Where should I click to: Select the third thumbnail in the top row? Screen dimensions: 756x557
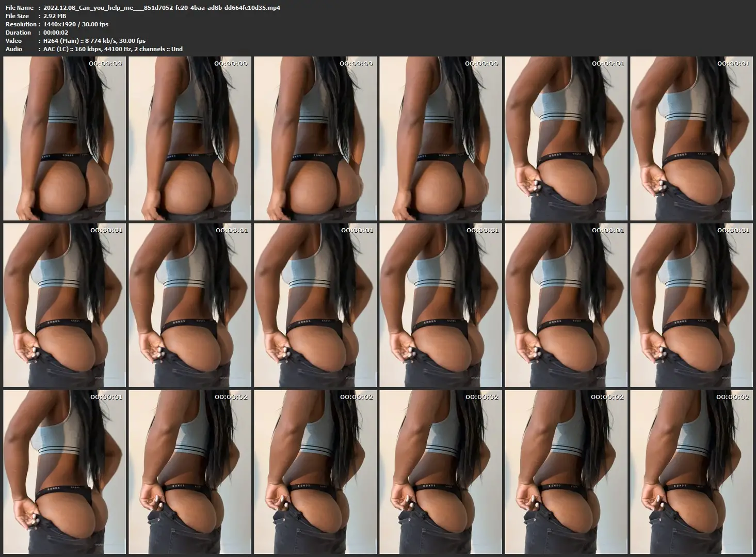[315, 138]
